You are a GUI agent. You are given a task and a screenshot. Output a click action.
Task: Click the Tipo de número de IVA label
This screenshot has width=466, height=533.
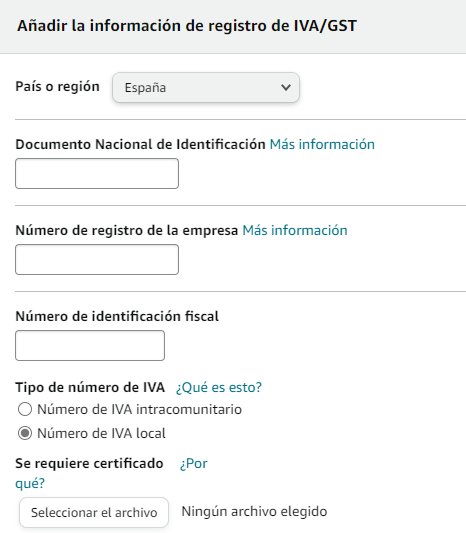(90, 387)
